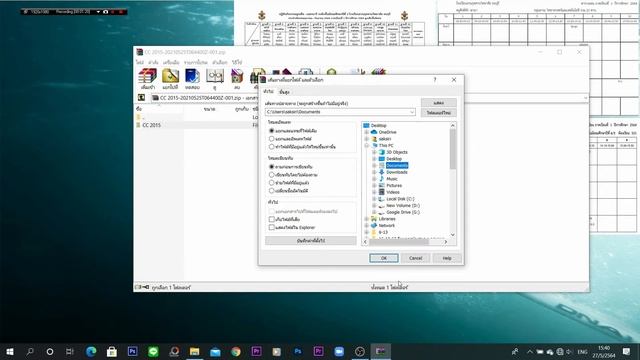
Task: Switch to the General tab in dialog
Action: coord(268,91)
